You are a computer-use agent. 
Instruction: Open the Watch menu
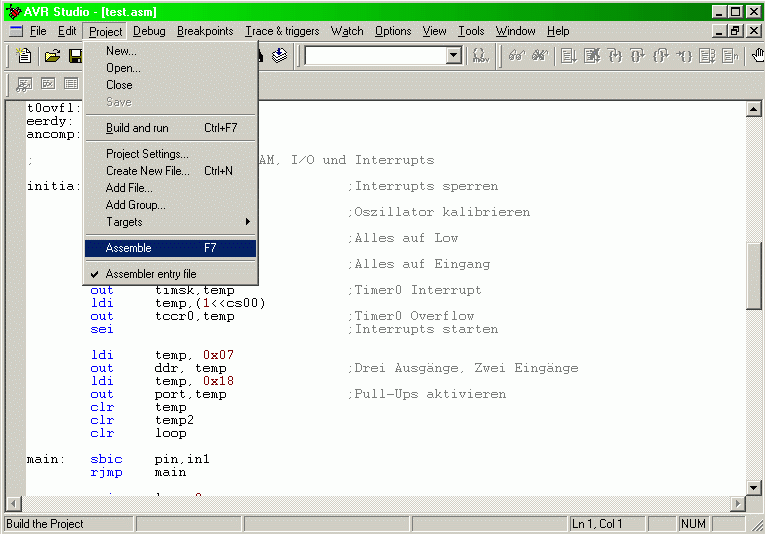pos(347,31)
